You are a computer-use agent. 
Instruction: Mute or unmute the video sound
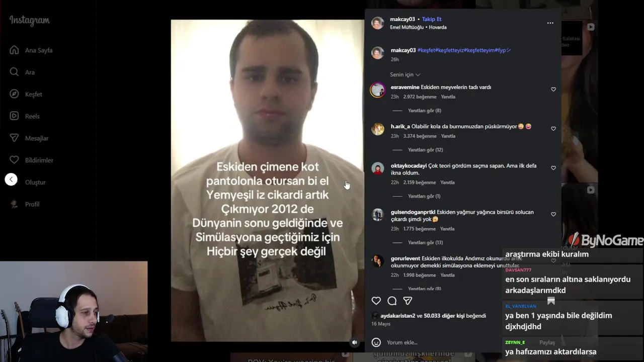(354, 342)
